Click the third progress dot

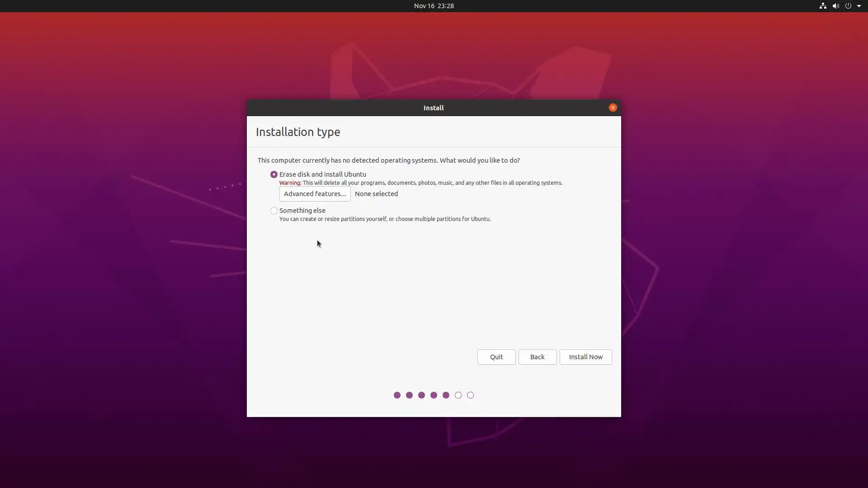(421, 395)
